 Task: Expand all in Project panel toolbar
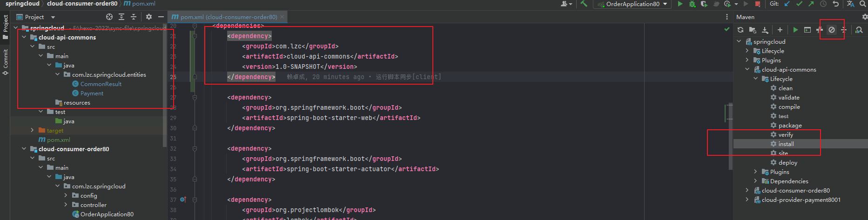pos(121,17)
